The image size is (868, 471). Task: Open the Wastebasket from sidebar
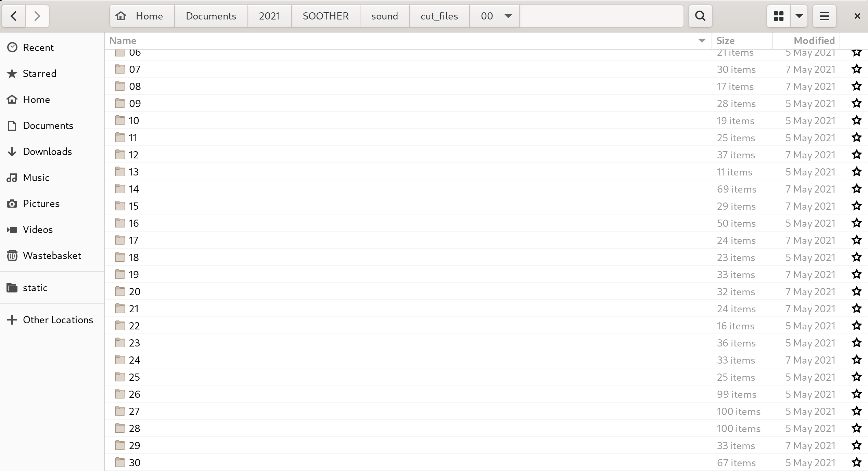(52, 255)
